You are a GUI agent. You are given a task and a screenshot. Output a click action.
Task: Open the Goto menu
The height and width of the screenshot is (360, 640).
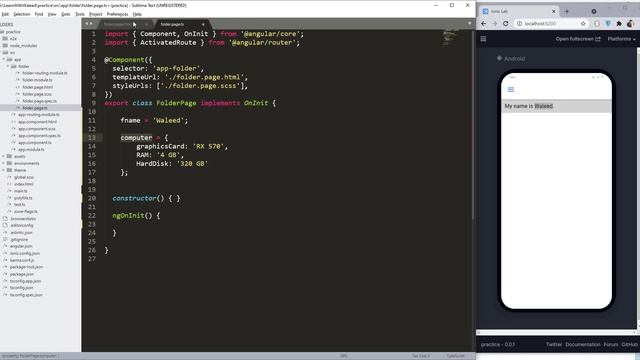pos(66,14)
